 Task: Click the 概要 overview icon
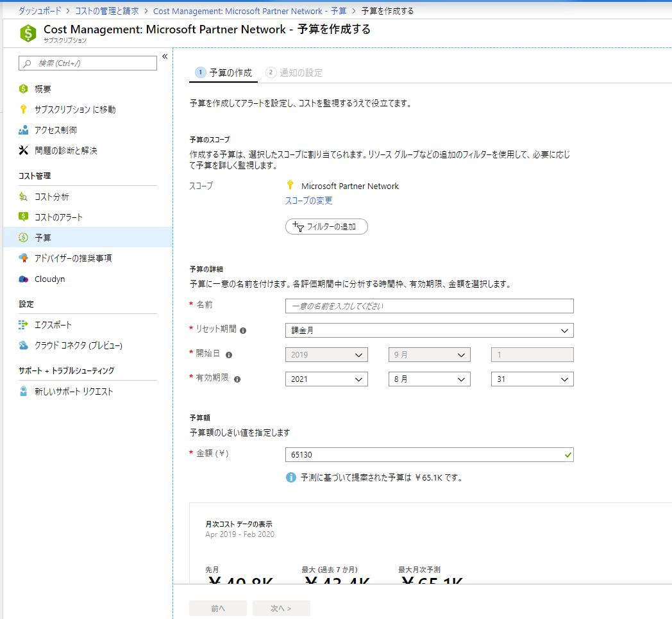[x=24, y=88]
